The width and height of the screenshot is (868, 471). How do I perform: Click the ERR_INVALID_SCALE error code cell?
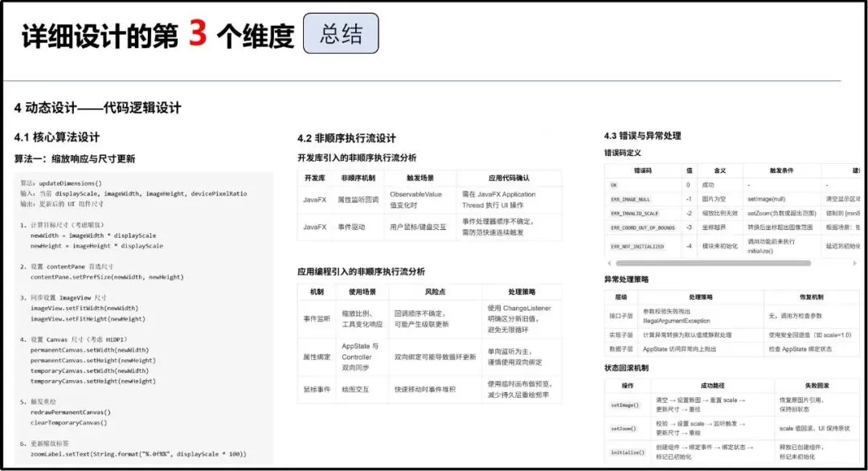[x=634, y=214]
